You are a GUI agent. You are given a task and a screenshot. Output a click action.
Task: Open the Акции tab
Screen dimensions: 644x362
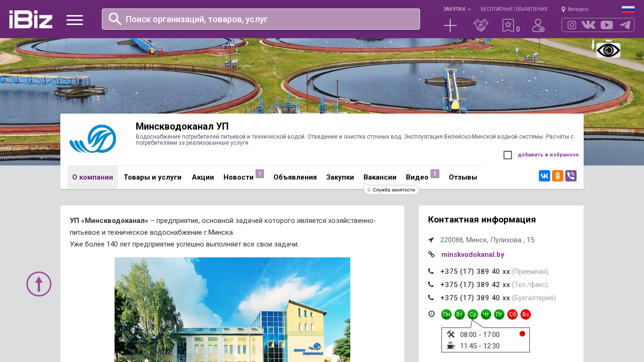[x=203, y=177]
